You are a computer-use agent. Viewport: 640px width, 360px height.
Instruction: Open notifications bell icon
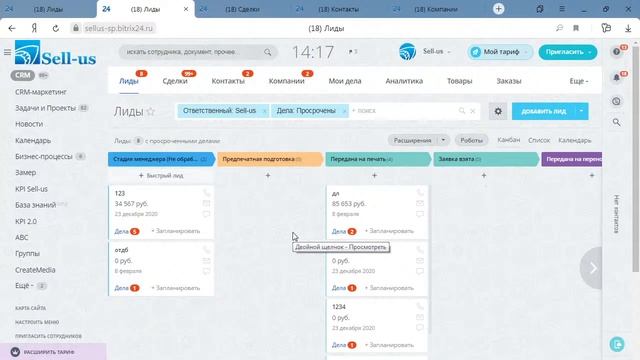coord(617,77)
